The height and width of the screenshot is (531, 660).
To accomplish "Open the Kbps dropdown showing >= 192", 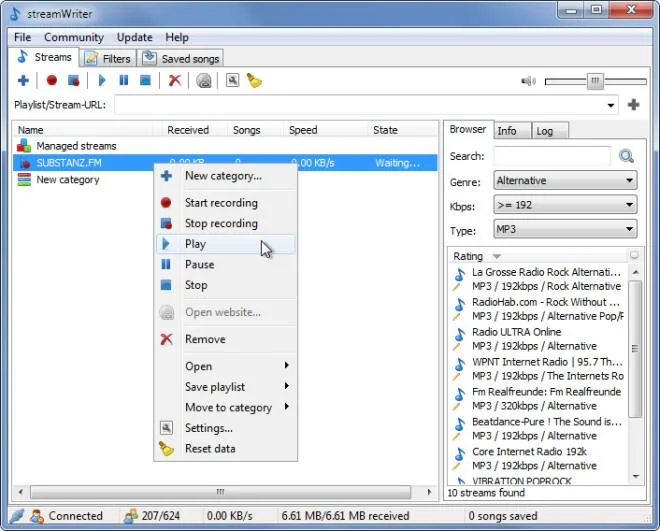I will (565, 205).
